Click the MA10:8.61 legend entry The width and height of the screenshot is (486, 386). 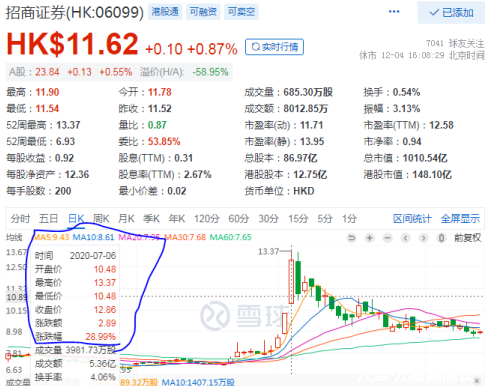pyautogui.click(x=93, y=237)
